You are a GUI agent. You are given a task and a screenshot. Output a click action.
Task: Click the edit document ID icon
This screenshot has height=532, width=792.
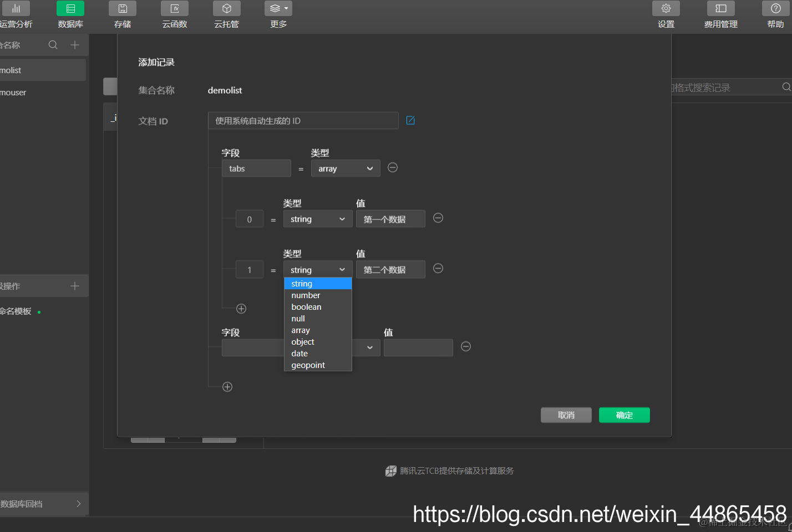click(x=410, y=120)
